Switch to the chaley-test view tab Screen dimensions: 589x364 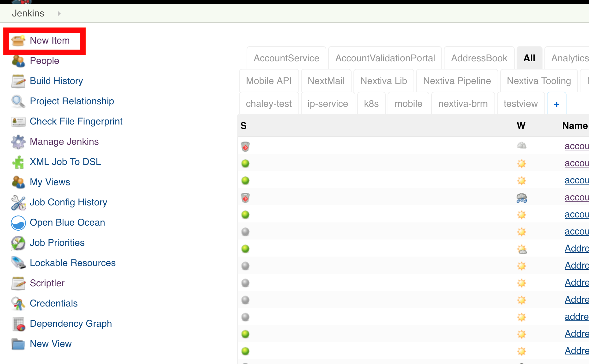pos(269,104)
